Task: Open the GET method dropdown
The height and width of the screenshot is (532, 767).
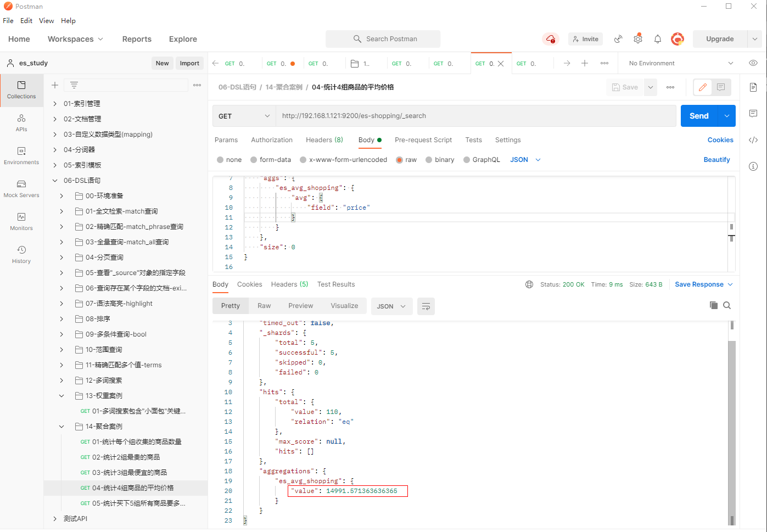Action: coord(244,116)
